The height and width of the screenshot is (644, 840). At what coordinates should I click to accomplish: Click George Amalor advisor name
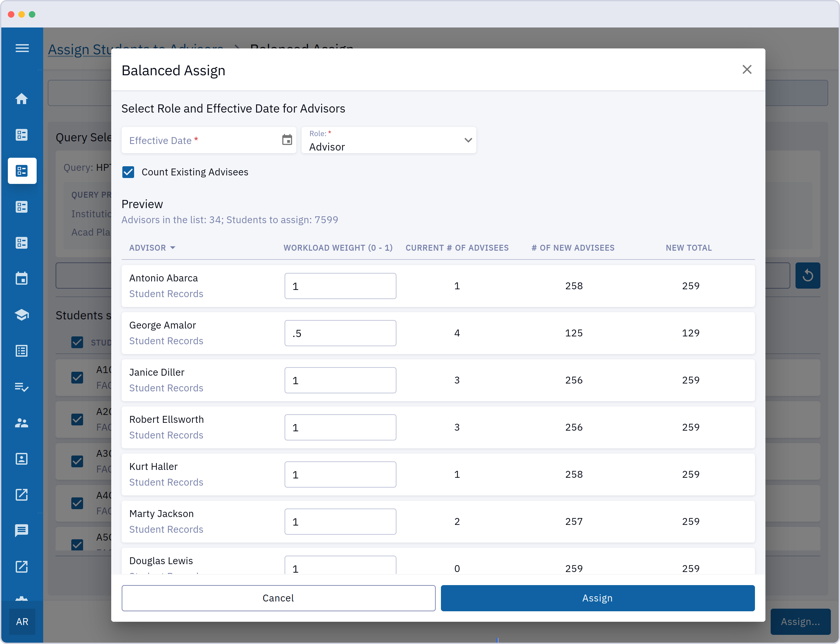pos(163,325)
